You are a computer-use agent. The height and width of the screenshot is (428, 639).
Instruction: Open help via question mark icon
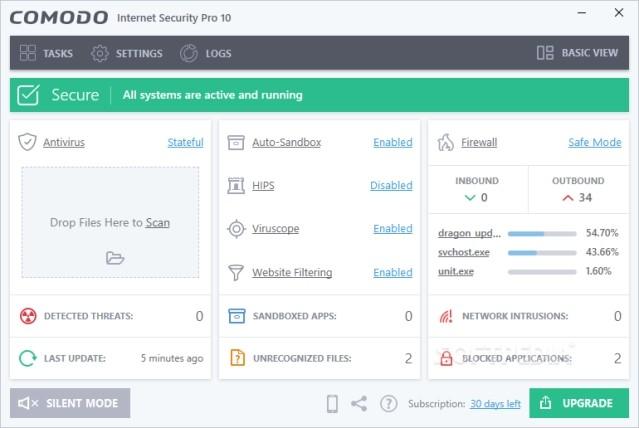389,404
